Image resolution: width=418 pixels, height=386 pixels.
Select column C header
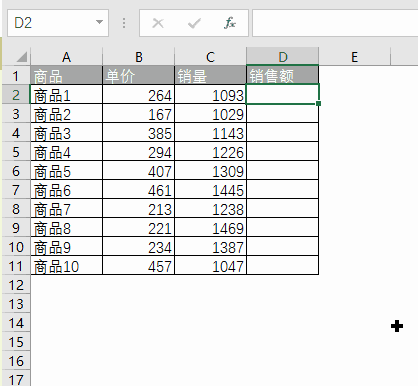[x=210, y=57]
